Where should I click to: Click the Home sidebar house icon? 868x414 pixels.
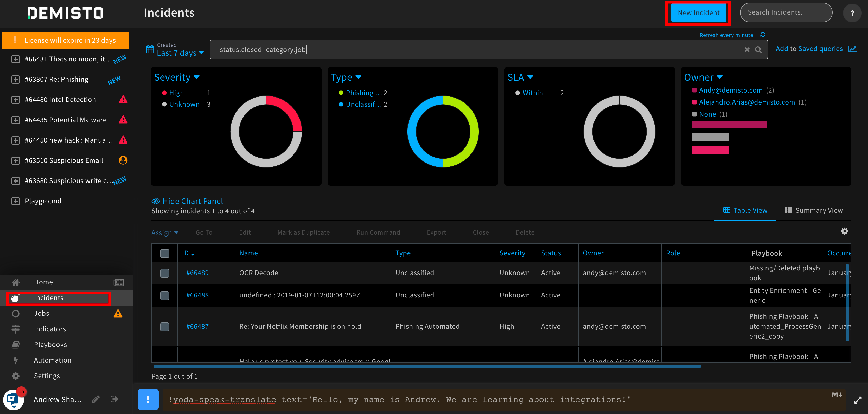pyautogui.click(x=16, y=282)
